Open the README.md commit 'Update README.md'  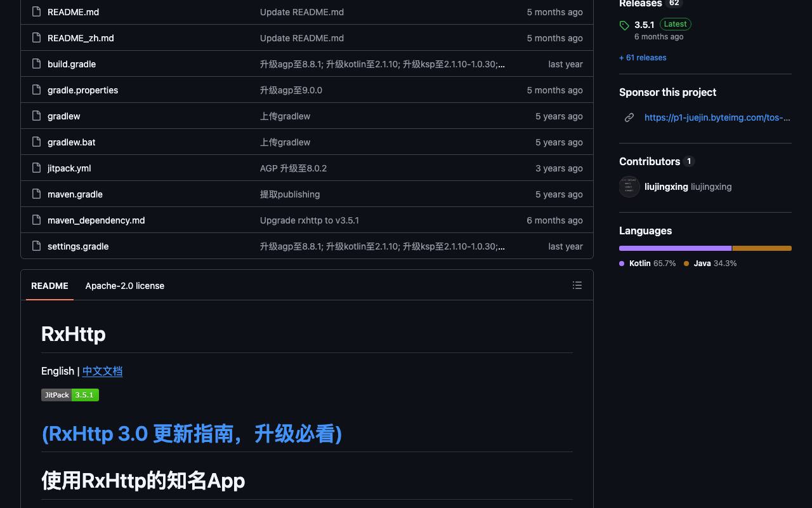[302, 12]
